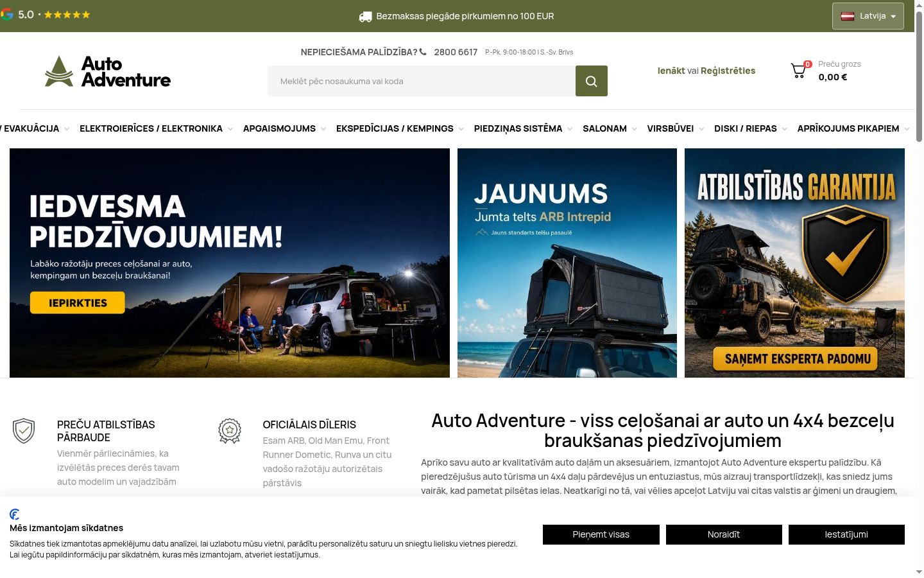Open the Diski / Riepas menu
Image resolution: width=924 pixels, height=578 pixels.
pos(745,128)
